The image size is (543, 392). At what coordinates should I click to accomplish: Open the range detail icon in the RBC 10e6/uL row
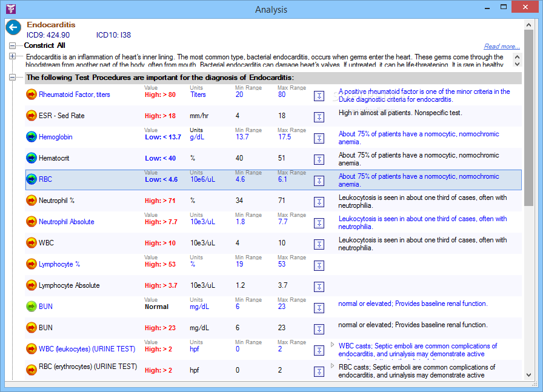319,181
